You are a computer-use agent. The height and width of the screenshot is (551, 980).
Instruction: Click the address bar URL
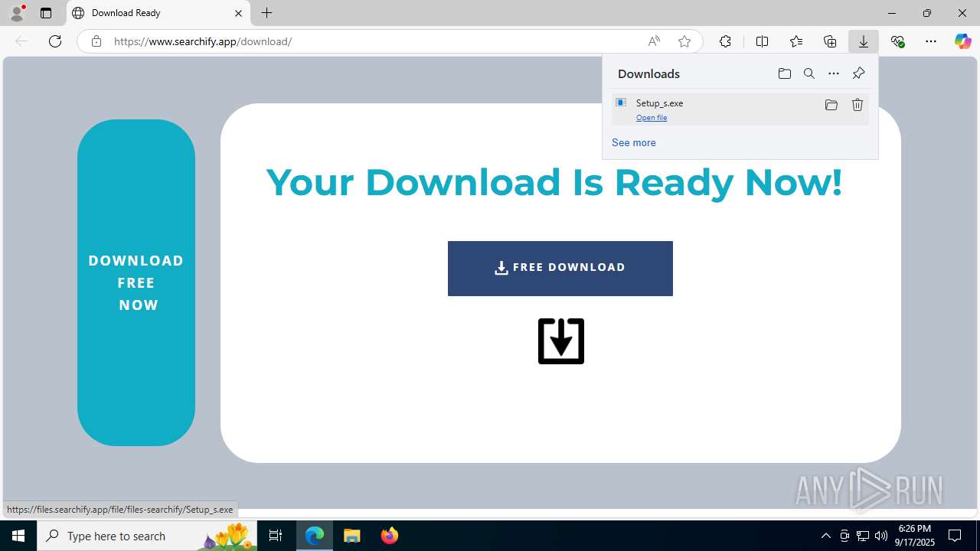pyautogui.click(x=203, y=41)
